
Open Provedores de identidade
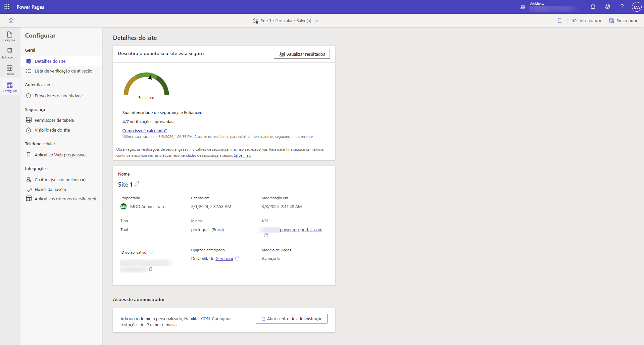pyautogui.click(x=61, y=96)
